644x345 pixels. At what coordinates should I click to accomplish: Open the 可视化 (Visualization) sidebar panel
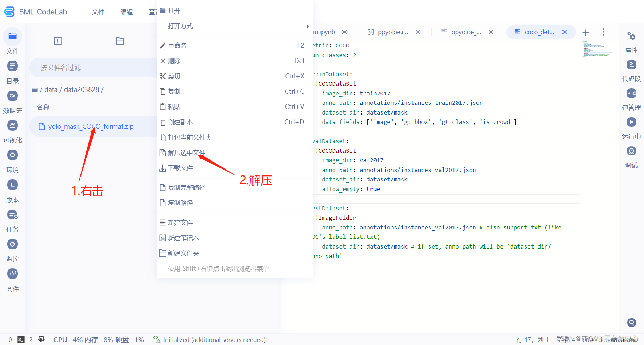pos(13,131)
